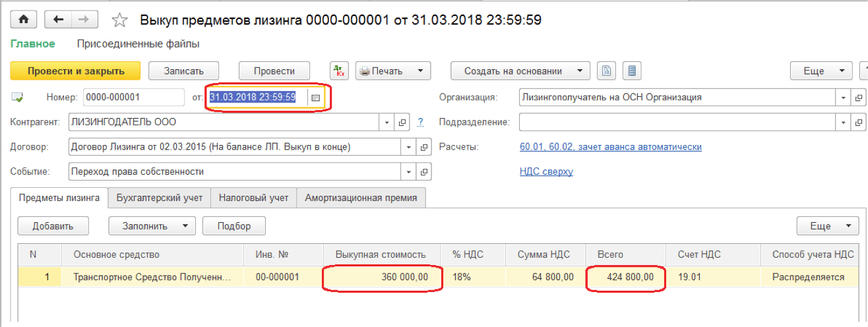This screenshot has width=868, height=327.
Task: Add document to favorites with star icon
Action: [119, 20]
